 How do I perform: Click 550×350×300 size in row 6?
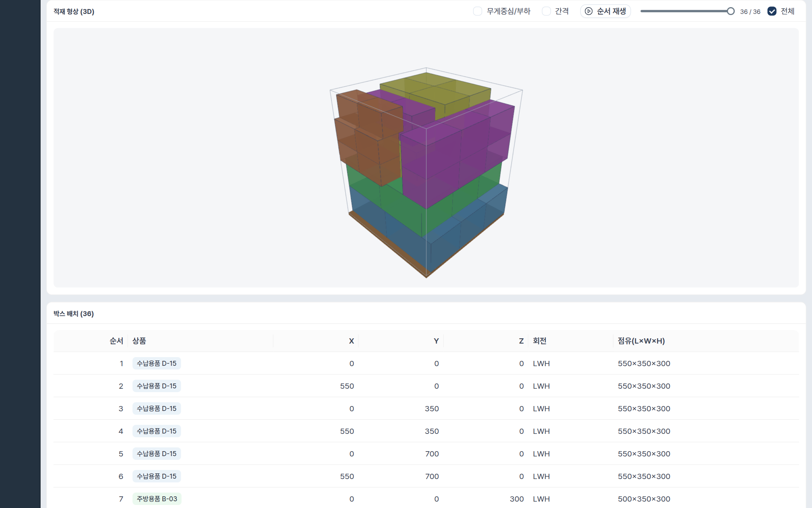click(644, 476)
